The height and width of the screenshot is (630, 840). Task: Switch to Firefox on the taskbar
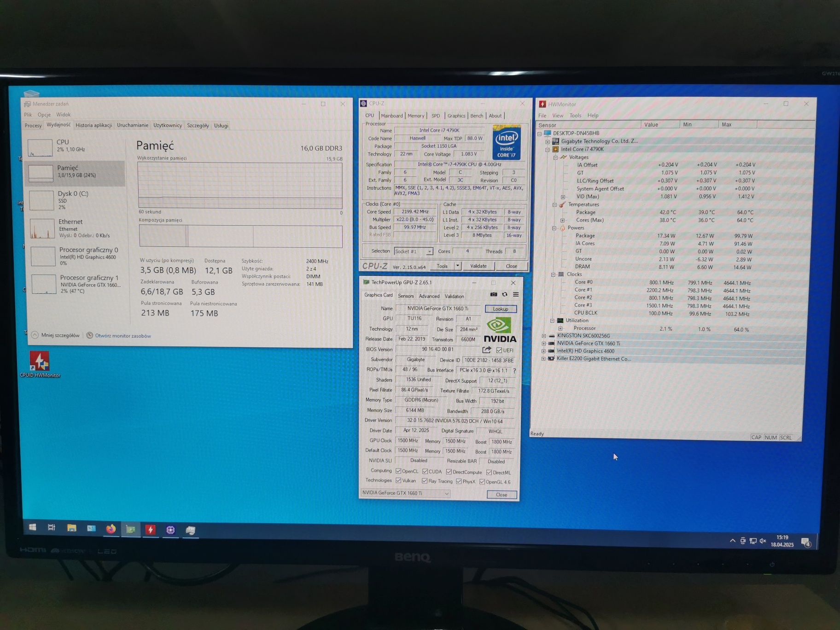[x=111, y=529]
